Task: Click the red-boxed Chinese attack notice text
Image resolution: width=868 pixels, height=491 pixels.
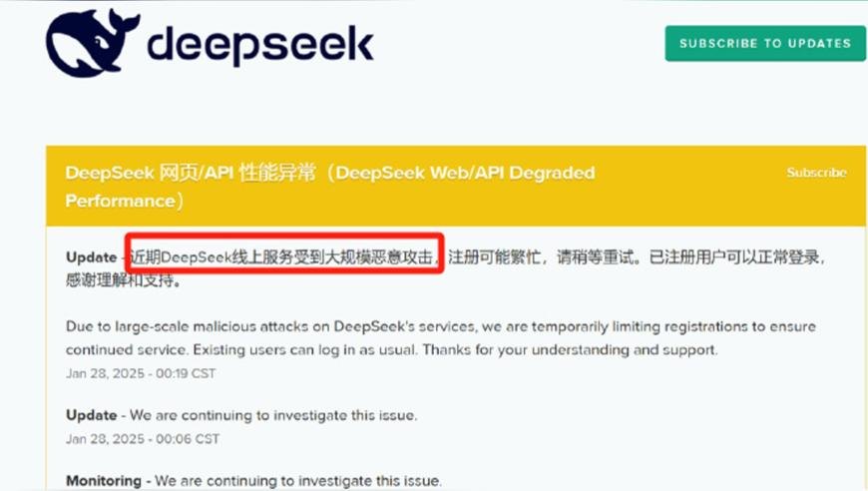Action: coord(280,256)
